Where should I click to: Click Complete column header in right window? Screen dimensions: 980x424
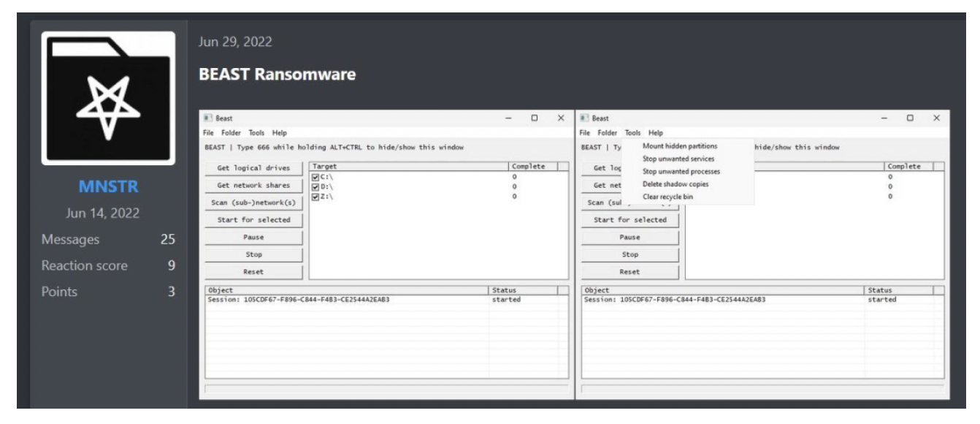tap(908, 167)
